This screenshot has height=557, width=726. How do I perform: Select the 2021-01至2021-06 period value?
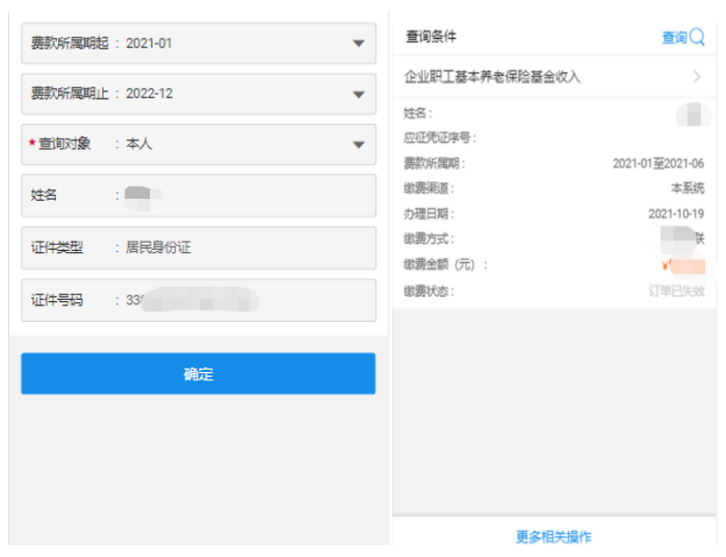coord(658,163)
